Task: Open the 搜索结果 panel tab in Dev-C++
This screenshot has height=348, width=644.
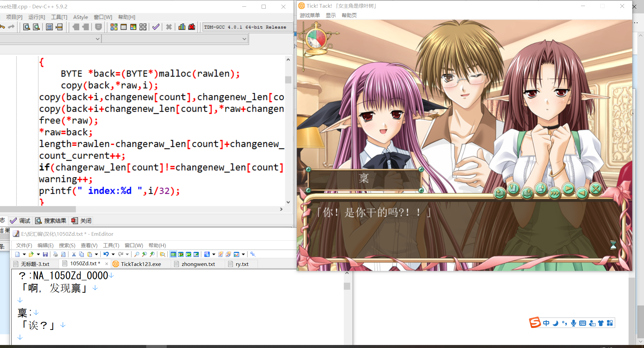Action: click(x=51, y=221)
